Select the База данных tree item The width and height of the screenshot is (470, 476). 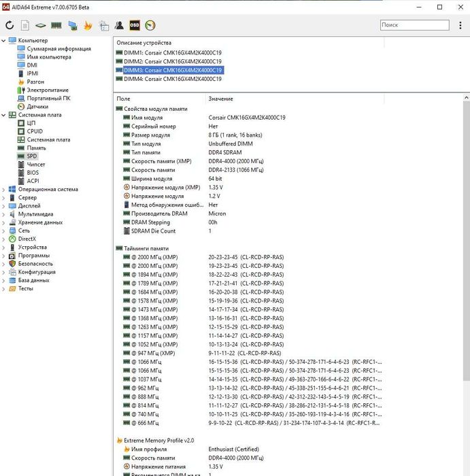click(x=33, y=280)
